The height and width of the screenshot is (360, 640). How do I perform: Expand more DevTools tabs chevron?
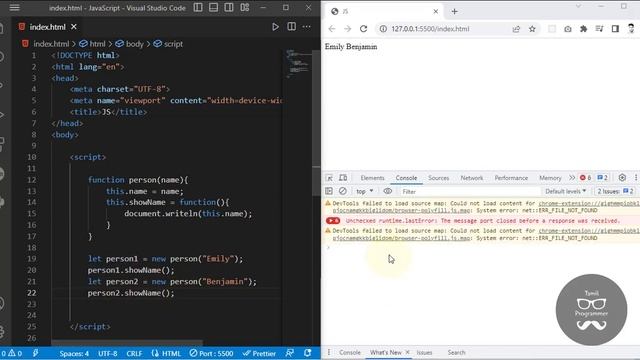[x=572, y=178]
